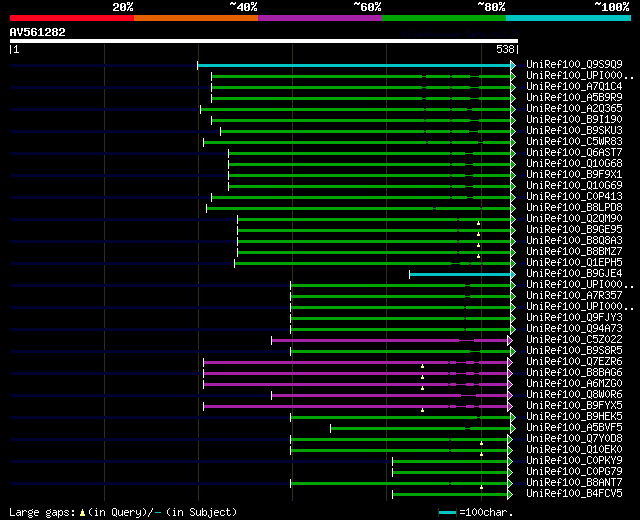Select the UniRef100_Q10G69 label
Image resolution: width=640 pixels, height=520 pixels.
[574, 185]
